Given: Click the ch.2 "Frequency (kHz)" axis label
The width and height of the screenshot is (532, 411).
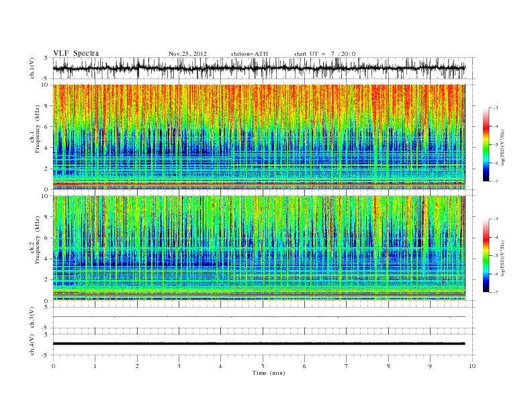Looking at the screenshot, I should click(37, 240).
